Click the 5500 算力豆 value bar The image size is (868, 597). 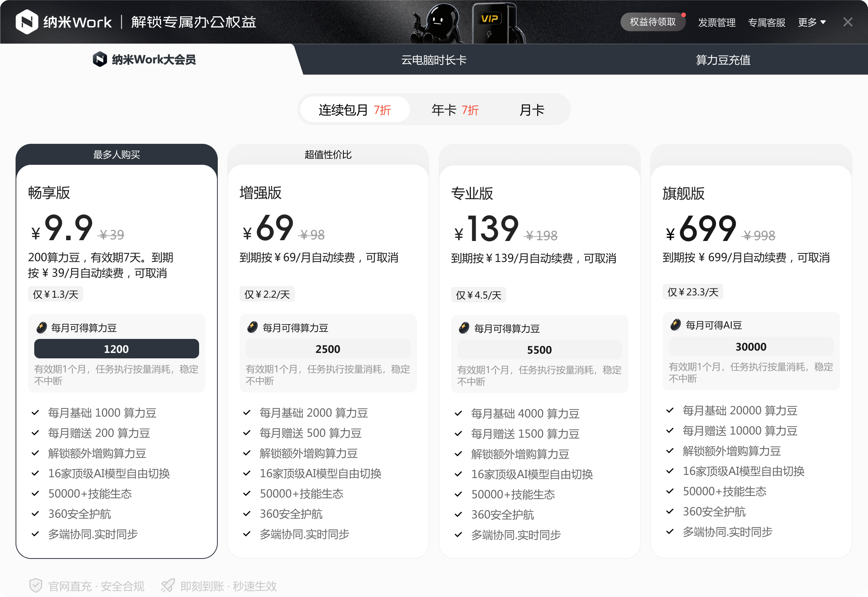point(540,349)
